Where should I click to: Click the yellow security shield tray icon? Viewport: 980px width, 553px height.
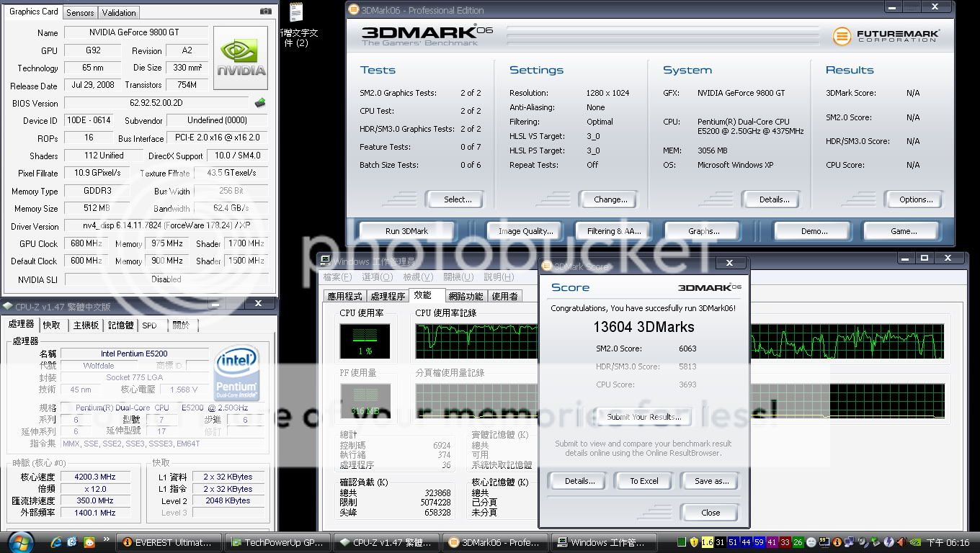694,542
